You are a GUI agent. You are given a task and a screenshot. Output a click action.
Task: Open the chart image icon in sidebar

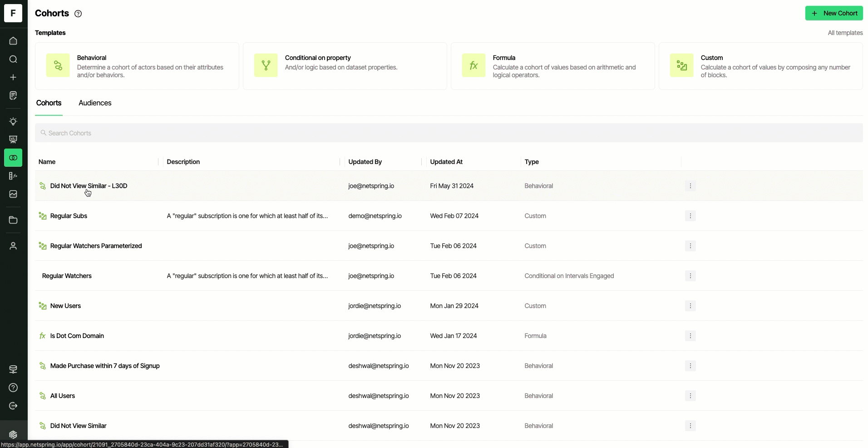pos(13,194)
